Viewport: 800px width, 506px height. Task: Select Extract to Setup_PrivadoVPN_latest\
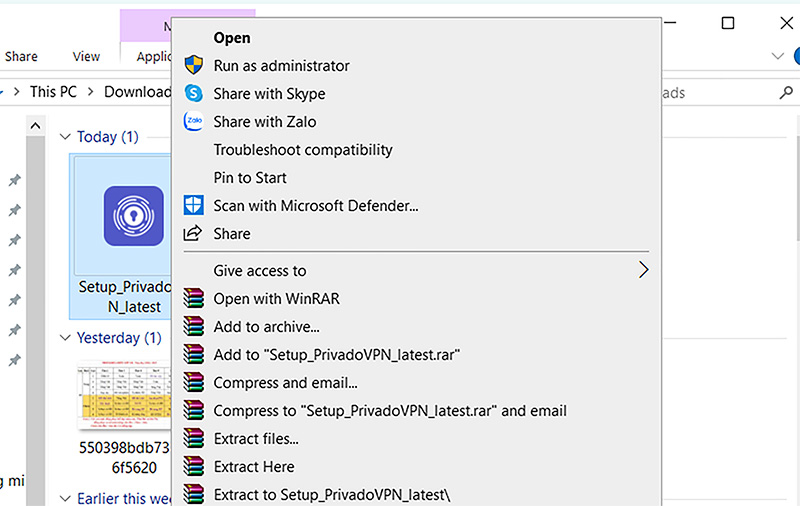click(332, 495)
